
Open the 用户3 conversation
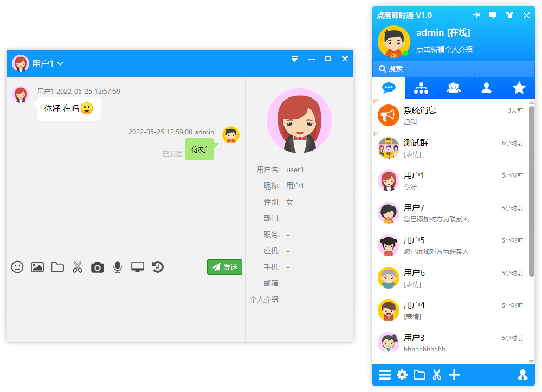click(450, 343)
